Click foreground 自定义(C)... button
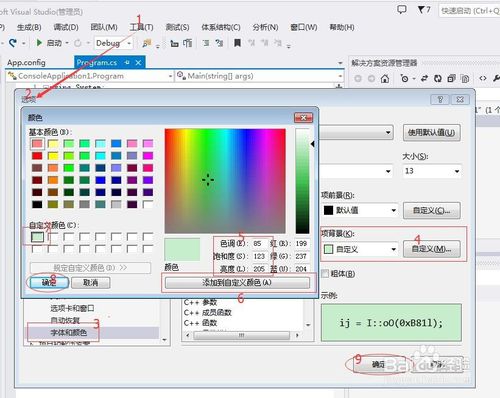This screenshot has height=398, width=500. (x=431, y=210)
